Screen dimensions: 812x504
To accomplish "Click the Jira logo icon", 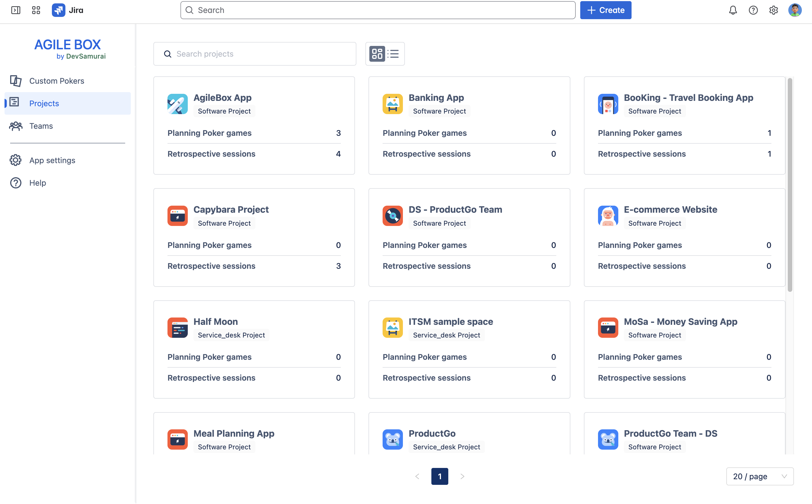I will coord(58,10).
